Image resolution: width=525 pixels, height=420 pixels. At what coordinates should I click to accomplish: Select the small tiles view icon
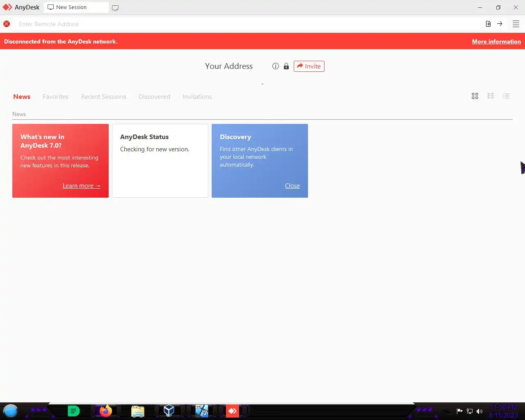tap(491, 96)
